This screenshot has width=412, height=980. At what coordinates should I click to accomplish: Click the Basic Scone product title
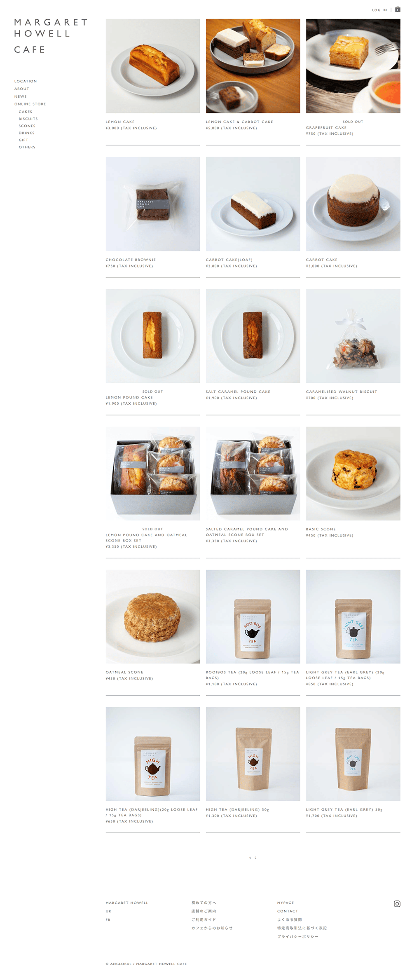321,529
